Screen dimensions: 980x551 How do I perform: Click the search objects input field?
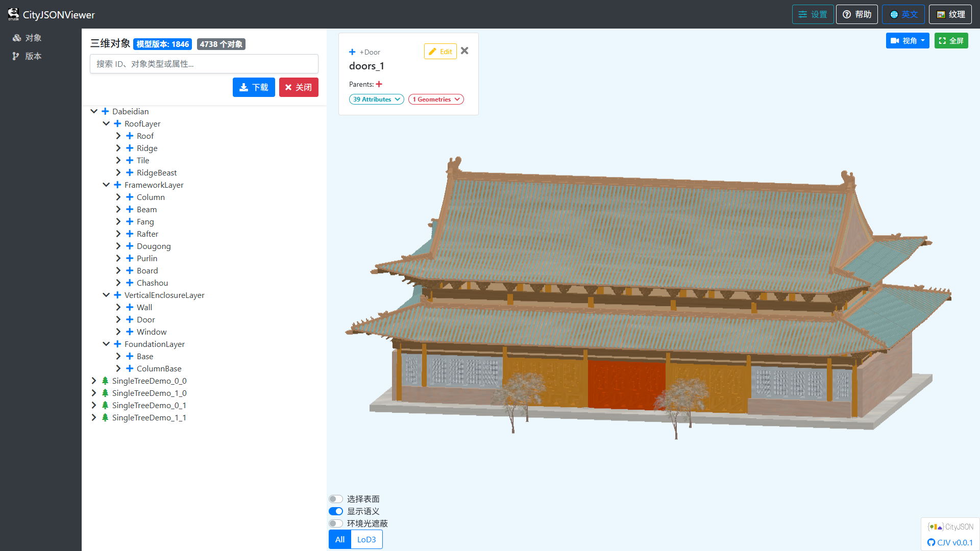[x=204, y=64]
